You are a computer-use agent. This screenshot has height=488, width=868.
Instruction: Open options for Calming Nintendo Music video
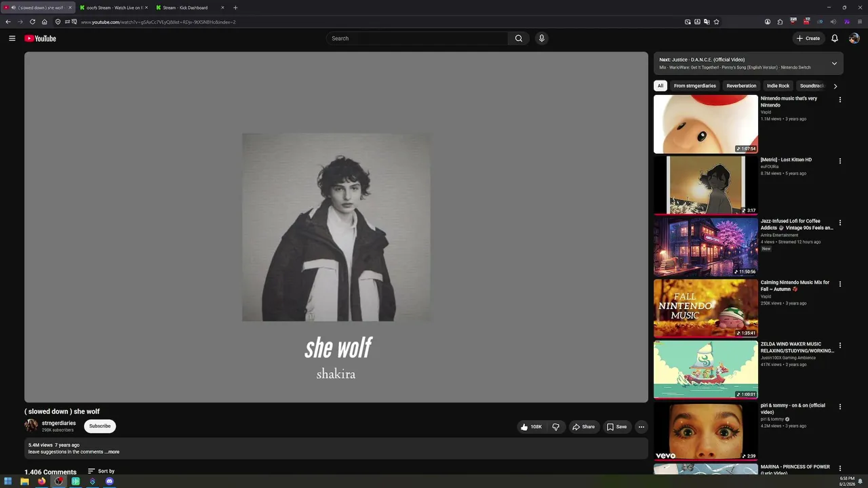pos(840,284)
